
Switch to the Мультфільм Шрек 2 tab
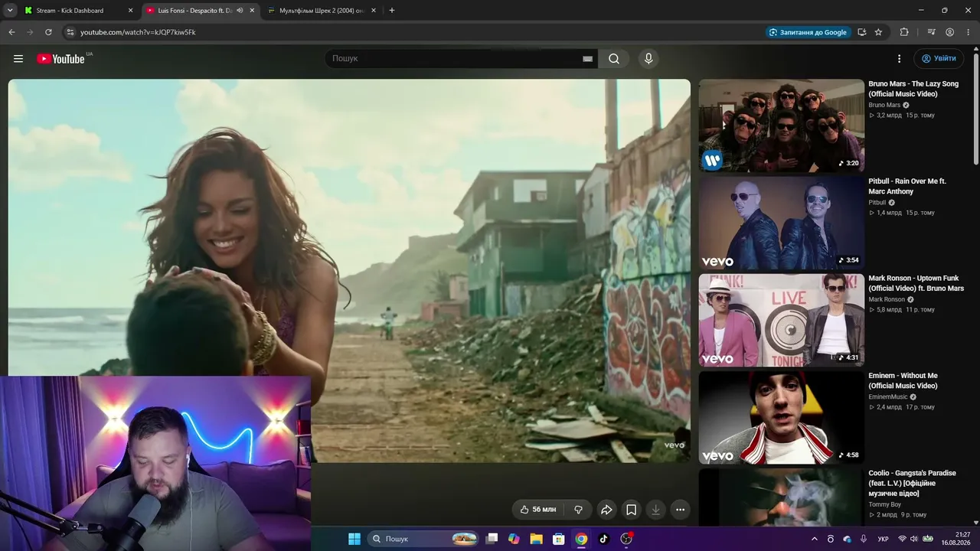(x=322, y=11)
